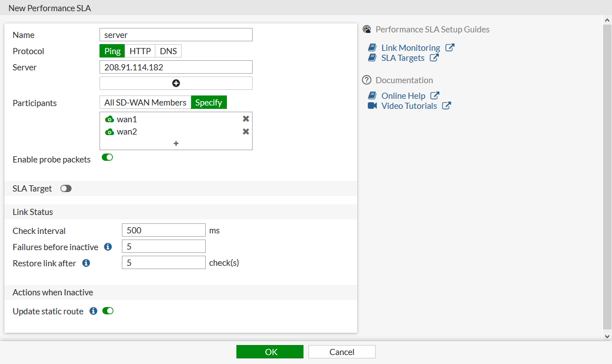Click the info icon beside Failures before inactive

(x=107, y=246)
